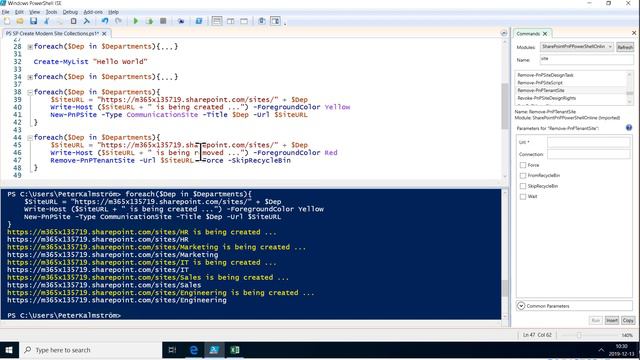Viewport: 640px width, 360px height.
Task: Close the Commands tab
Action: pos(545,33)
